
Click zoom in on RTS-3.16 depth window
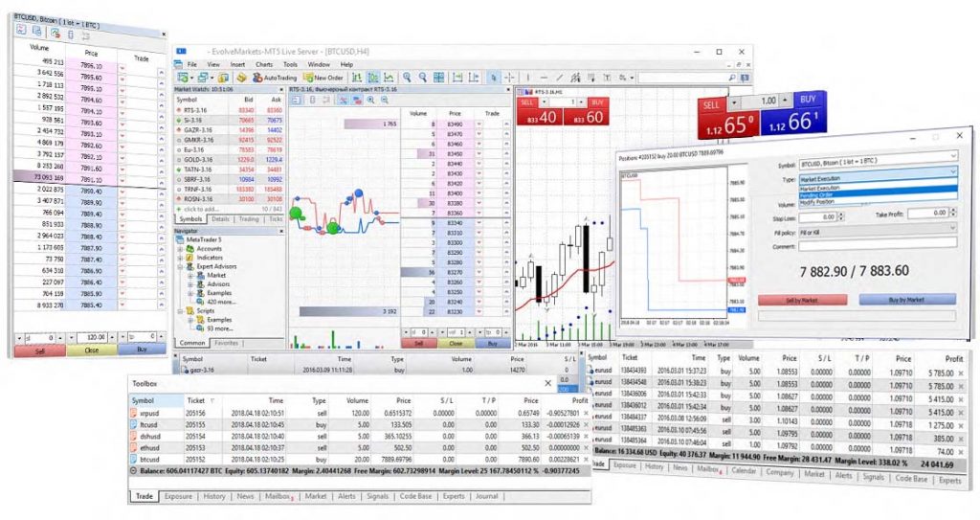point(371,101)
